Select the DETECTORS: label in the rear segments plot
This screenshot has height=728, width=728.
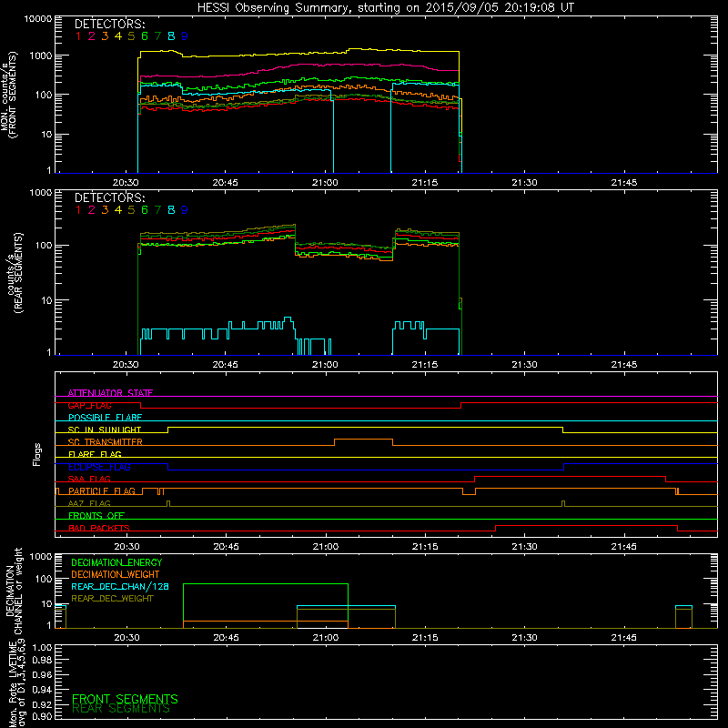pyautogui.click(x=109, y=198)
